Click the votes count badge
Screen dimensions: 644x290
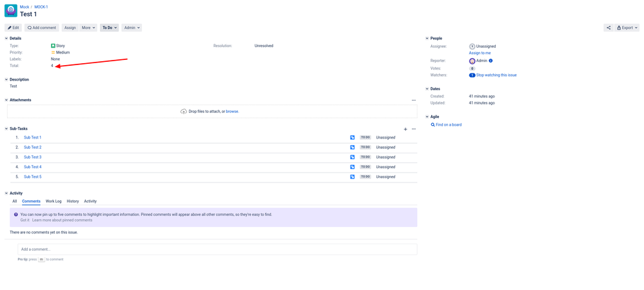click(x=472, y=68)
